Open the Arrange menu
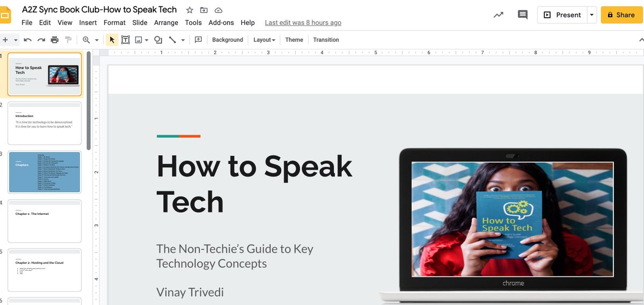This screenshot has width=644, height=305. (166, 23)
